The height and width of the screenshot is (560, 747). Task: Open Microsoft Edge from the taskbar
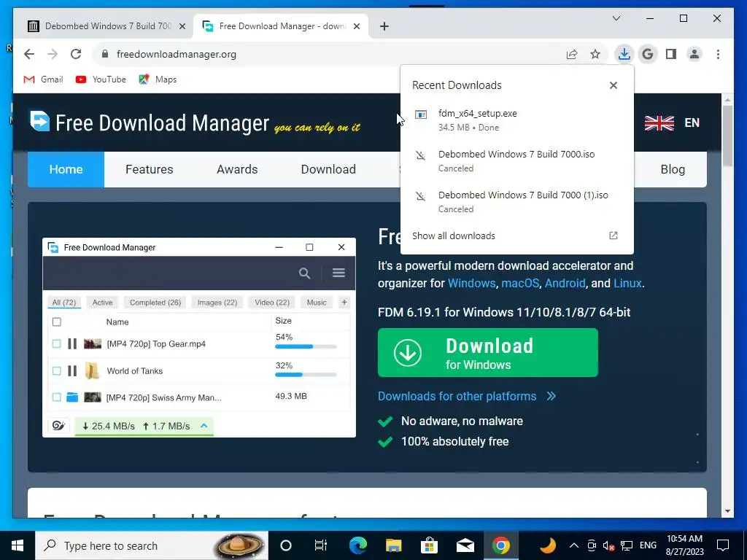coord(357,545)
